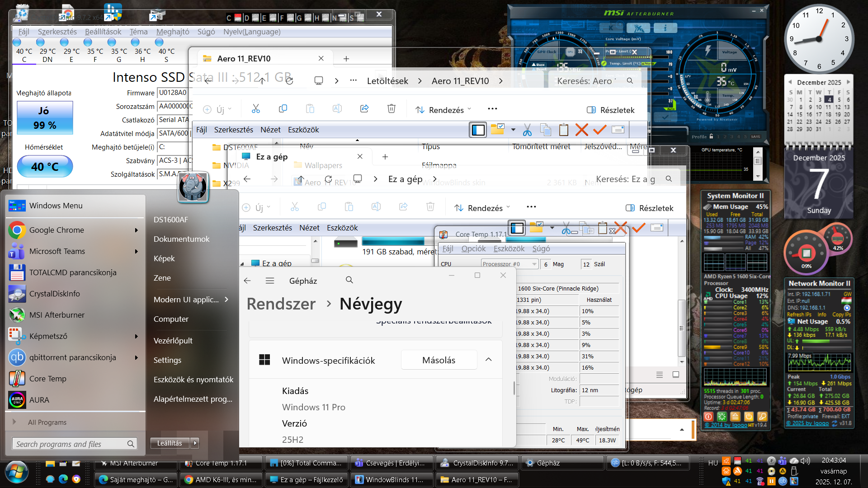Screen dimensions: 868x488
Task: Open MSI Afterburner info button
Action: click(x=665, y=28)
